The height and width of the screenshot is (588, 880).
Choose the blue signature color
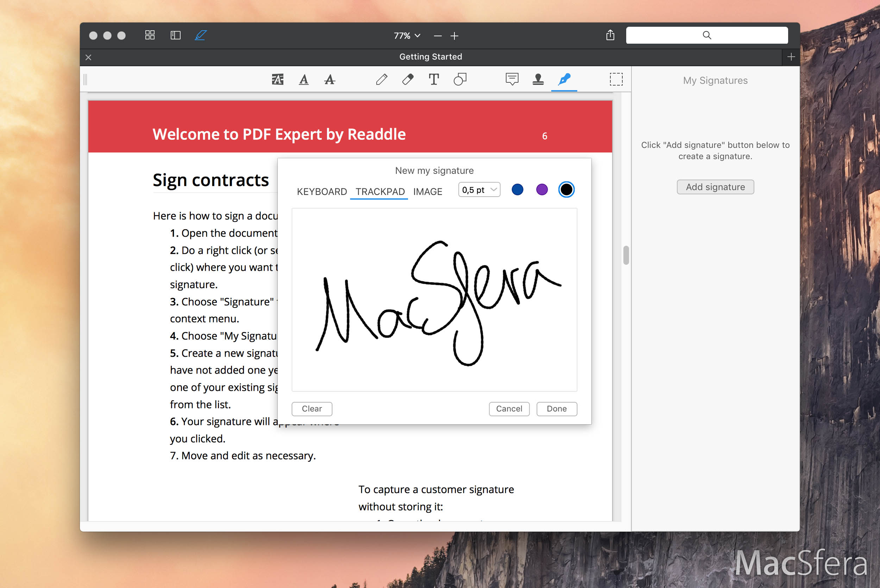(x=517, y=190)
